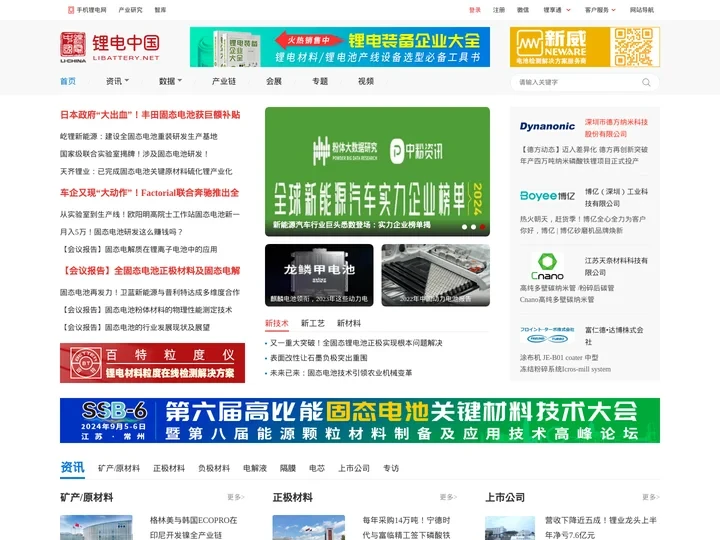Viewport: 720px width, 540px height.
Task: Select the second carousel dot indicator
Action: click(x=473, y=227)
